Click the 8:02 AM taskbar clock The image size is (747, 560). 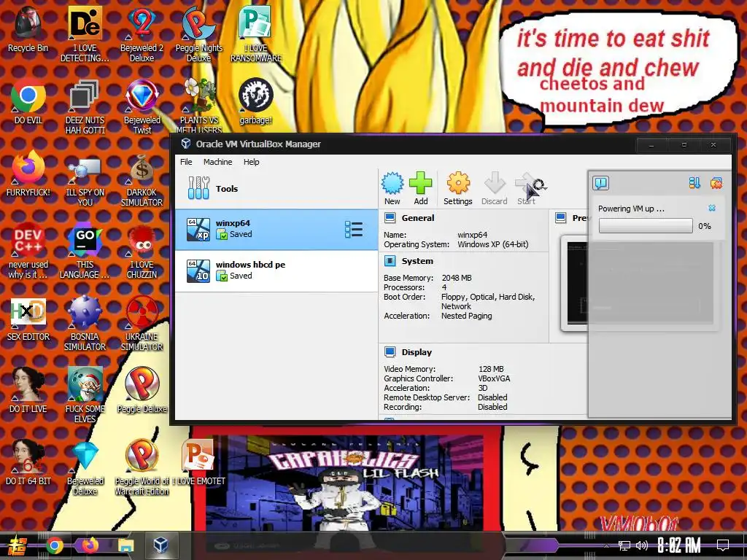click(x=679, y=545)
